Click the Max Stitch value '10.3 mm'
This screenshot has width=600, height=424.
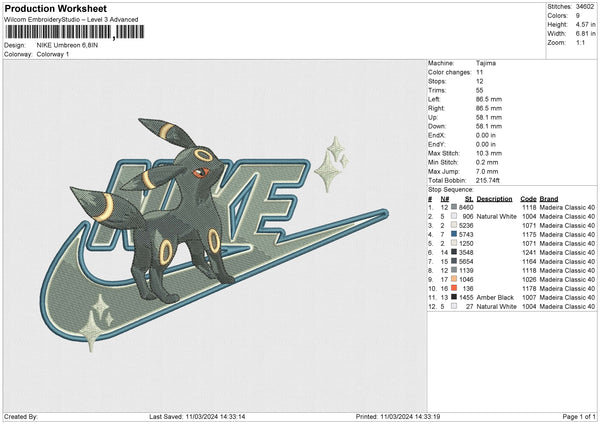click(489, 153)
